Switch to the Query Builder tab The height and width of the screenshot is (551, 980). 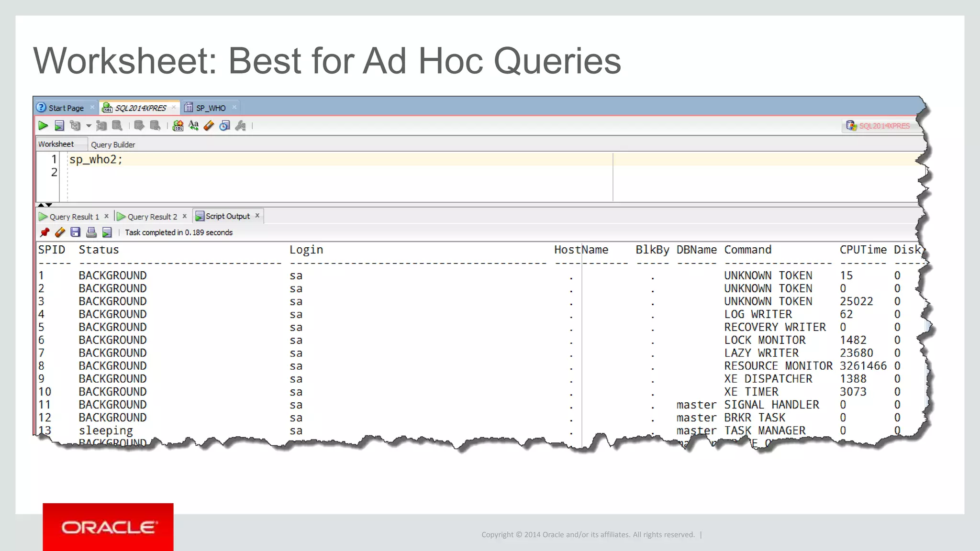[113, 144]
